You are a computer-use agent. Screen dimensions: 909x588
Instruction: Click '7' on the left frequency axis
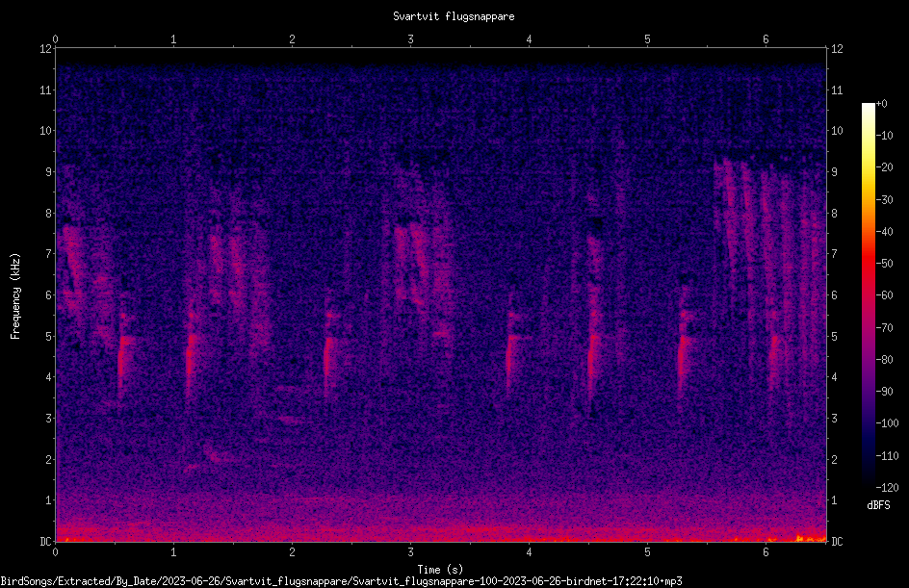coord(49,254)
